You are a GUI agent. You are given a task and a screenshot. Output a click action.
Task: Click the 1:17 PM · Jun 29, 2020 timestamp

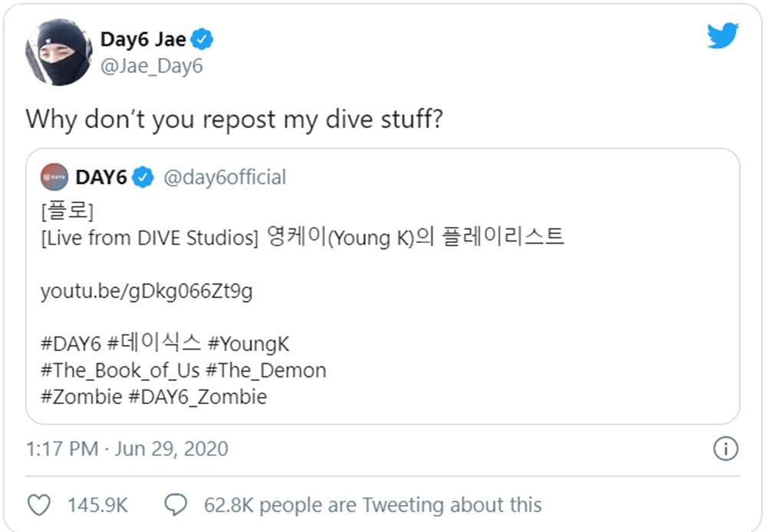[x=127, y=448]
